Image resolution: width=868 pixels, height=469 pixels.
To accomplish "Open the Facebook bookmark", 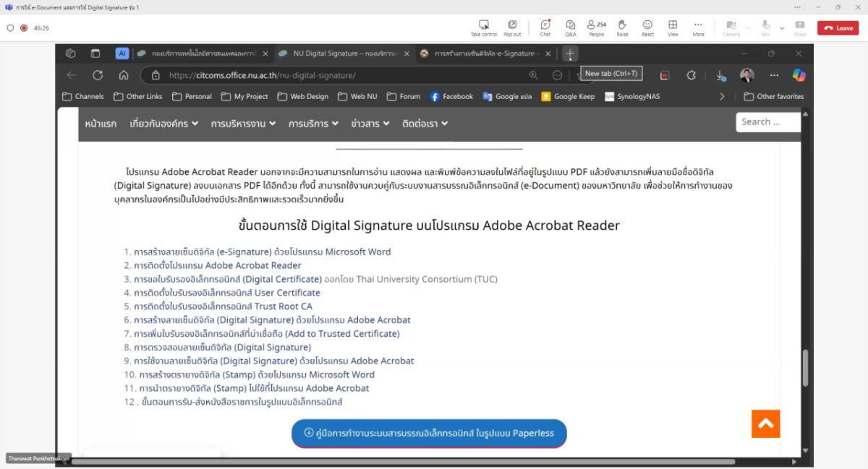I will (451, 96).
